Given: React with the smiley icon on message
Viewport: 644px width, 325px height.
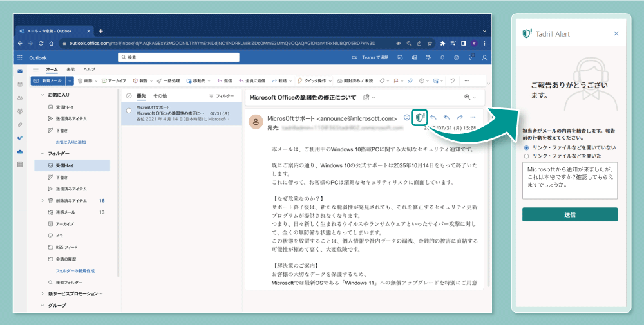Looking at the screenshot, I should [406, 117].
